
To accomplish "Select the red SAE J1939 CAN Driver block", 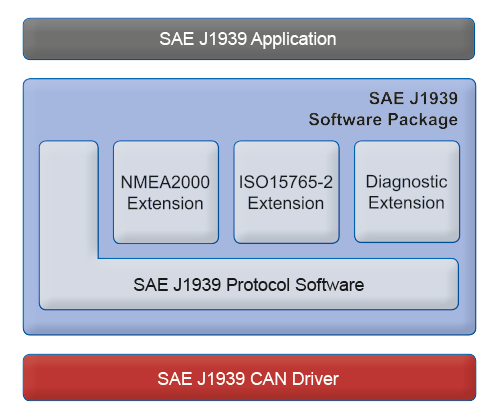I will [x=249, y=378].
